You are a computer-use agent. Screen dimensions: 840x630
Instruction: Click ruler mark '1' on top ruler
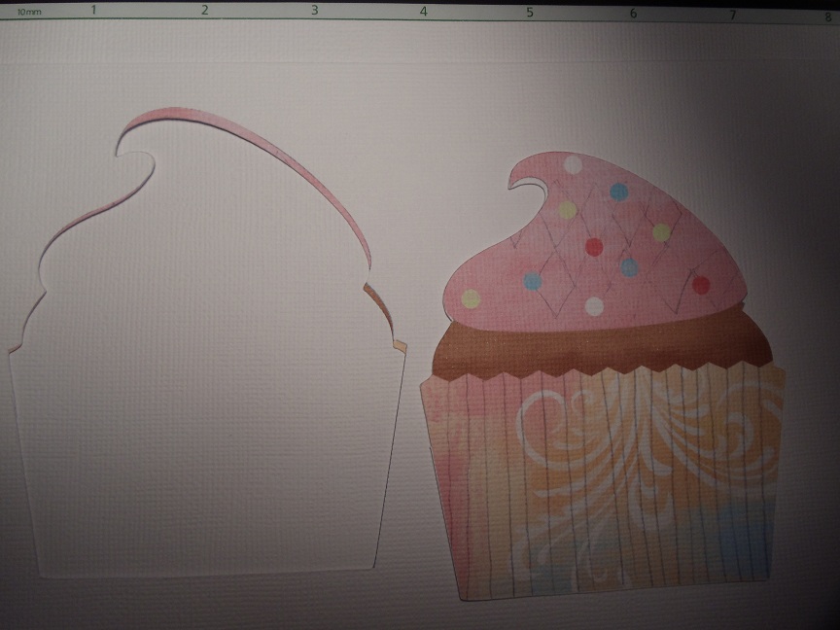pos(93,10)
